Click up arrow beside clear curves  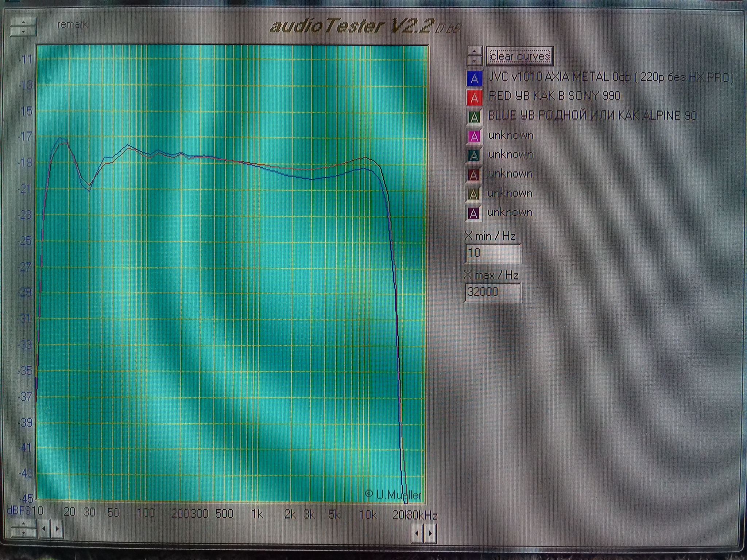[474, 51]
